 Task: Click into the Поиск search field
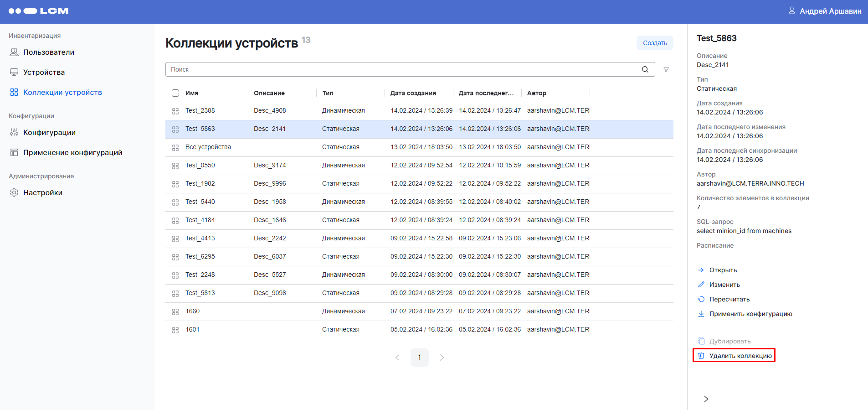click(401, 69)
